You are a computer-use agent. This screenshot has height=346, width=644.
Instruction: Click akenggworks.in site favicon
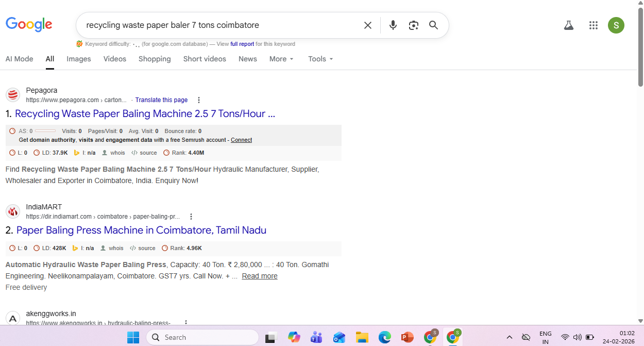[x=13, y=318]
